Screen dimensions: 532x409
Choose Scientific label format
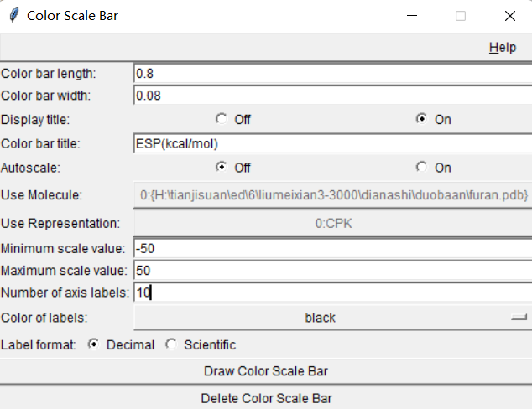click(171, 344)
